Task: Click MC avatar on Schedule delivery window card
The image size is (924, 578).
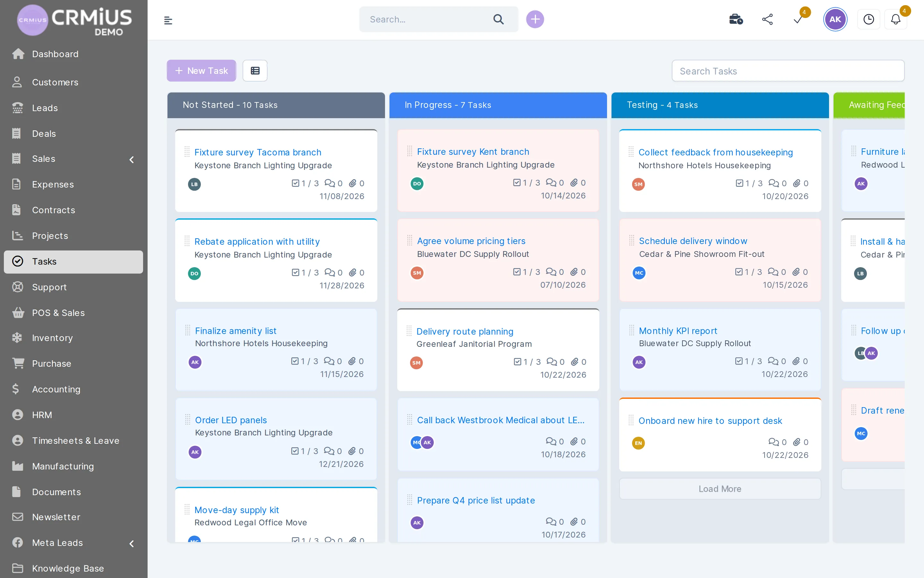Action: [x=639, y=273]
